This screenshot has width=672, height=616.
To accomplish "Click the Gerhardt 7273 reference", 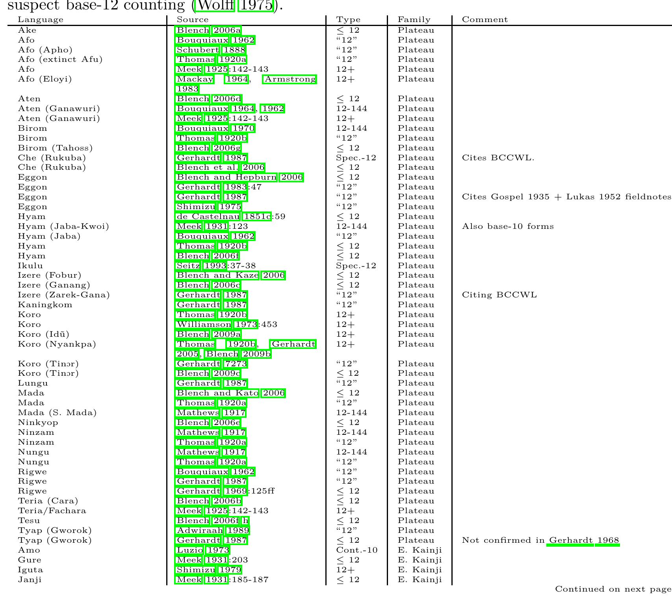I will click(212, 364).
